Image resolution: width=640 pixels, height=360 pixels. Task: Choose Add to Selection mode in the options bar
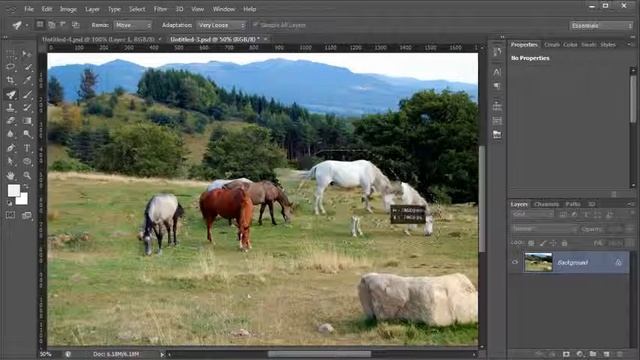coord(52,25)
